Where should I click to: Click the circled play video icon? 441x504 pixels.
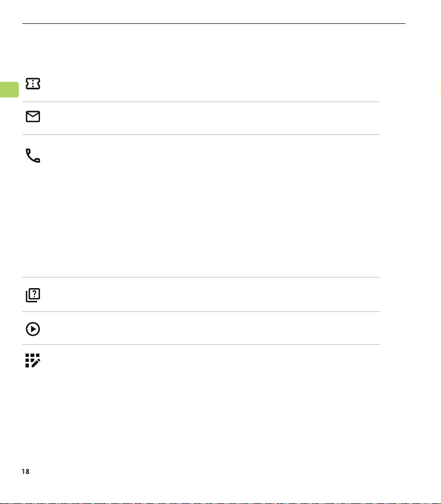[33, 329]
